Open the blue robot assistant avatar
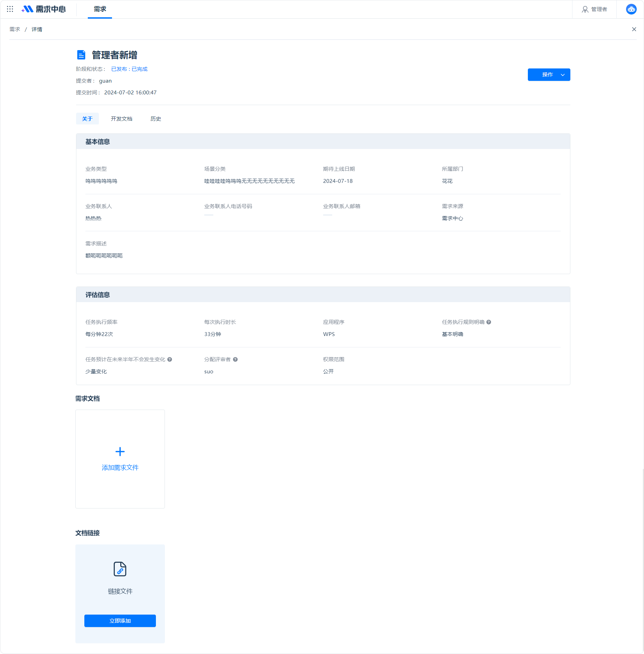 631,9
